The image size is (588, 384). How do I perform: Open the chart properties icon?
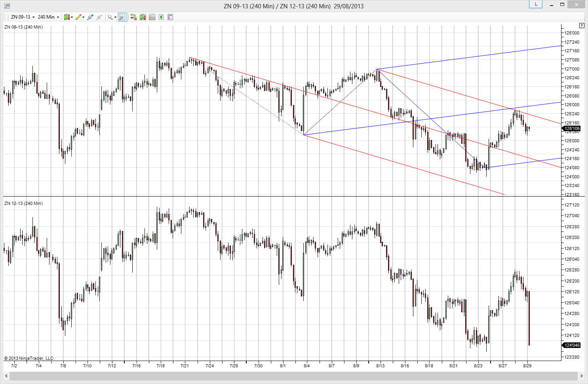click(170, 17)
